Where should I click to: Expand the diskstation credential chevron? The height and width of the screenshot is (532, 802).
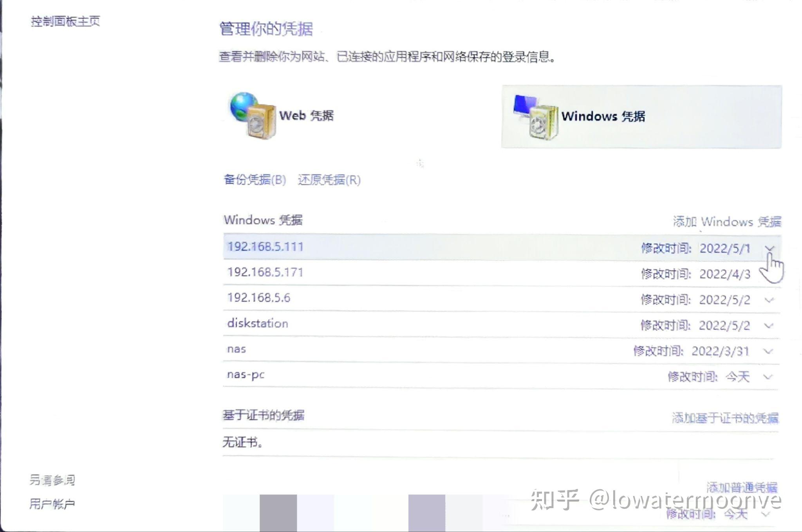point(769,326)
